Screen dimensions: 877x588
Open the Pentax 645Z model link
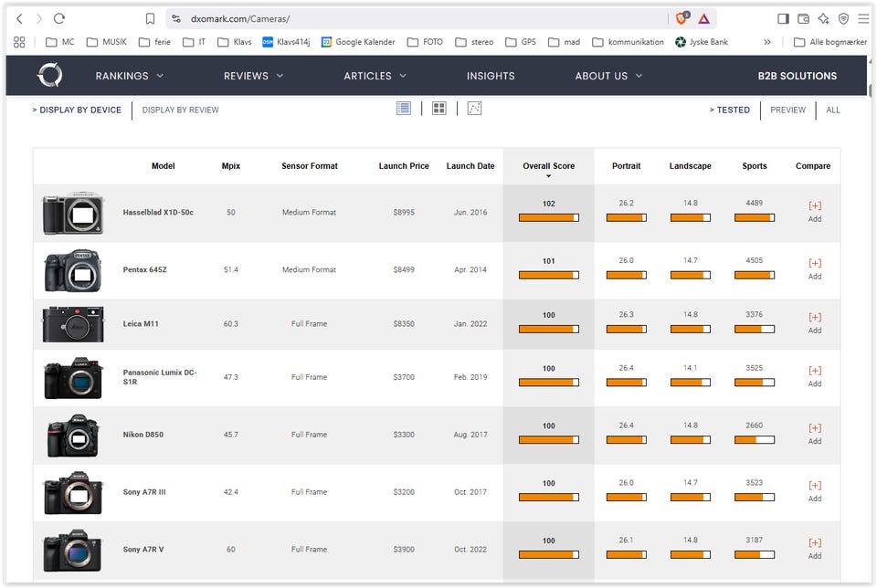(x=144, y=269)
